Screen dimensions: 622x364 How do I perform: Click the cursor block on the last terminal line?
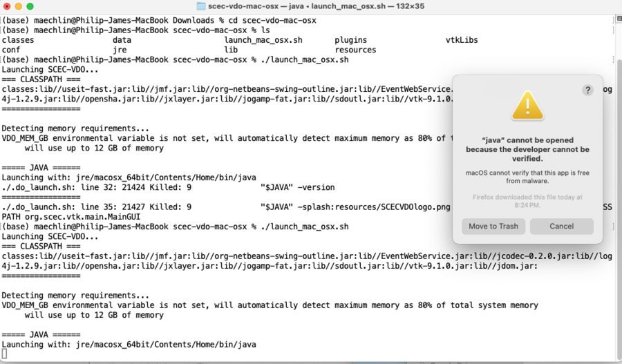(x=4, y=354)
